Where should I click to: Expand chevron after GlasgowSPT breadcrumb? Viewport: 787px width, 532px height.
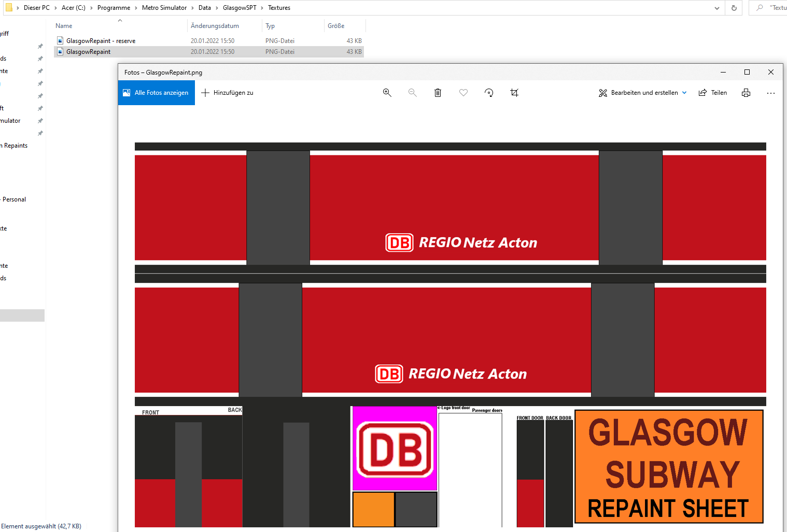pyautogui.click(x=262, y=8)
